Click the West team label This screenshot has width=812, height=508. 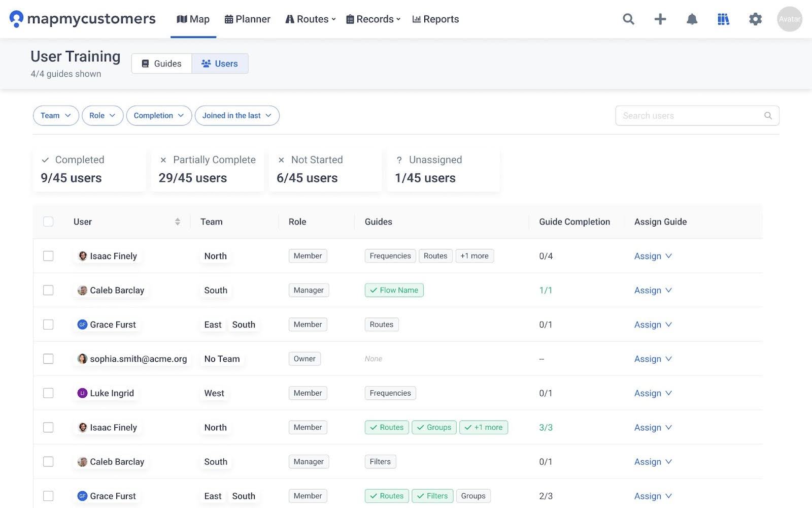coord(214,393)
